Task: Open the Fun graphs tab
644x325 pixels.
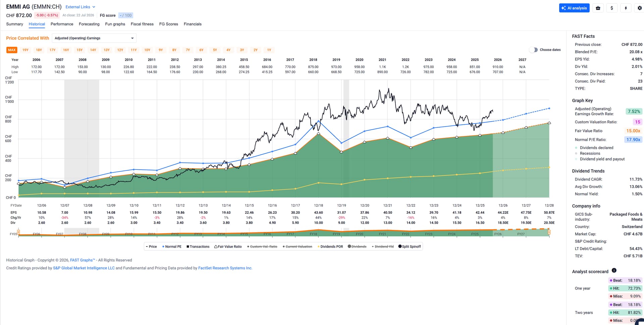Action: point(115,24)
